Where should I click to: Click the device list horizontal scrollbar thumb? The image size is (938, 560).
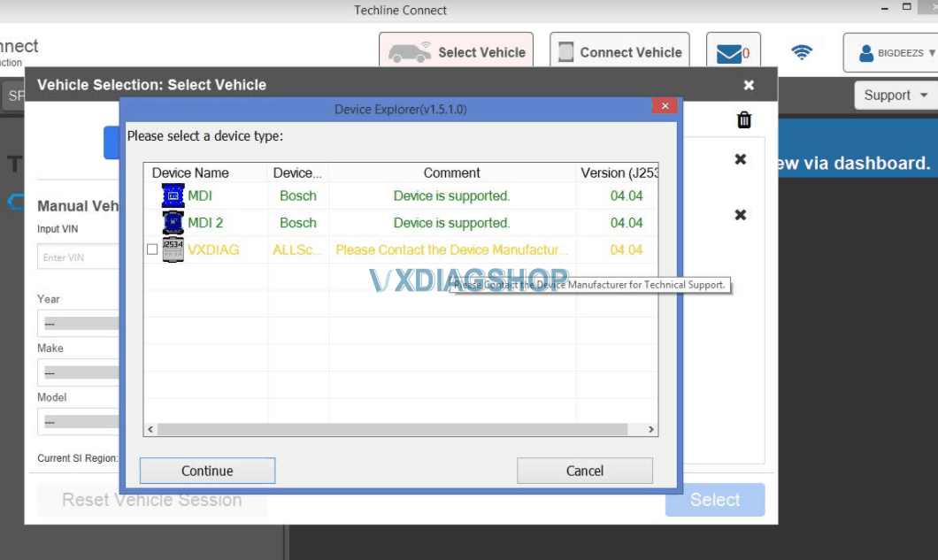pyautogui.click(x=392, y=430)
